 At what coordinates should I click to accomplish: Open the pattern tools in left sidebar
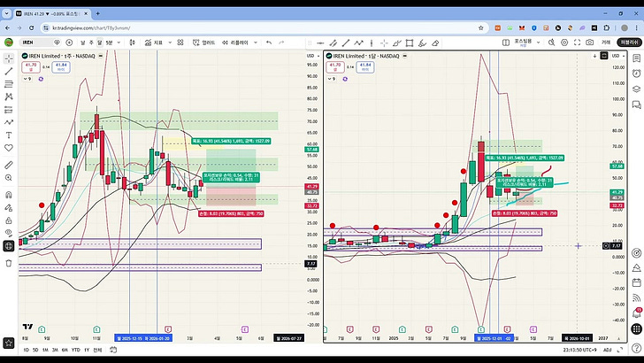pyautogui.click(x=9, y=97)
